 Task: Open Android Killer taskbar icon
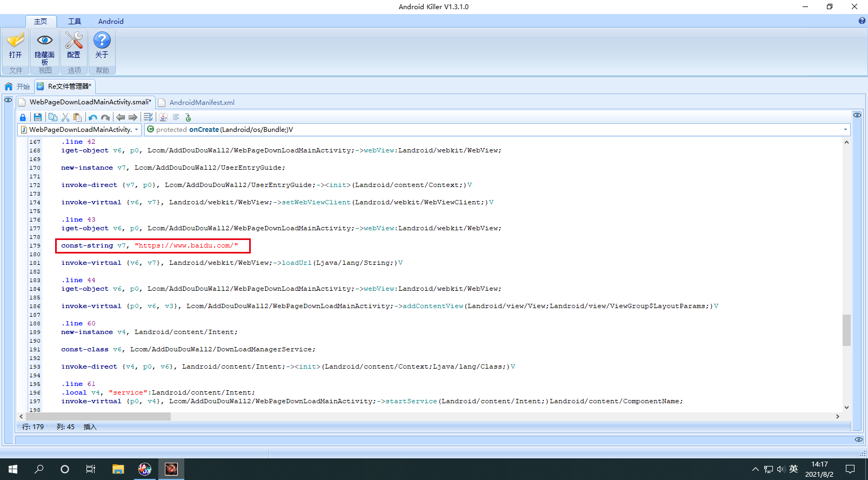[171, 469]
